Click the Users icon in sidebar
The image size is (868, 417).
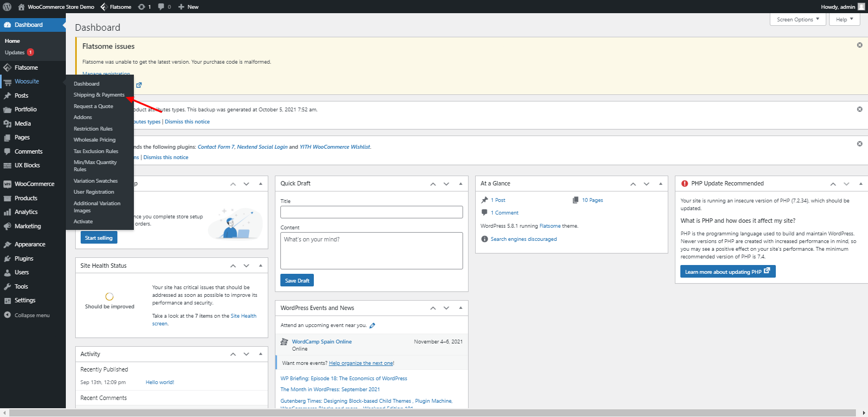pos(8,272)
